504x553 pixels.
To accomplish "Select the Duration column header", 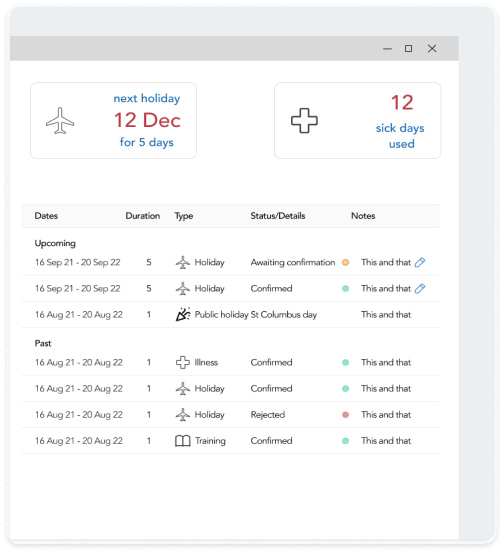I will [143, 216].
